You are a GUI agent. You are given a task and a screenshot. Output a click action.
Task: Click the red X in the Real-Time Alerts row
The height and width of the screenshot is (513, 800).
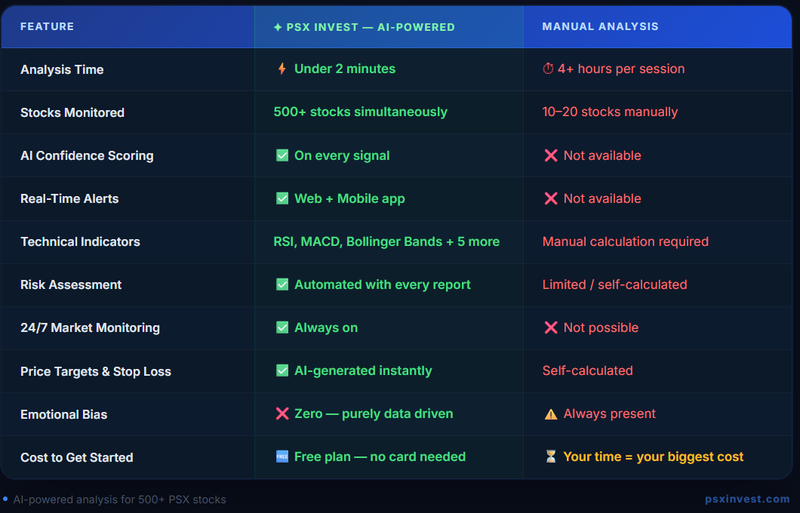point(551,198)
